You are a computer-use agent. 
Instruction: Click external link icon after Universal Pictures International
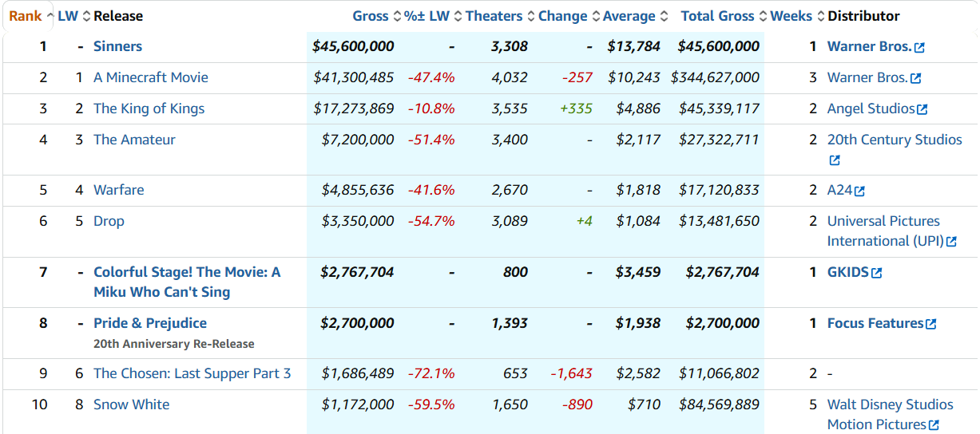pyautogui.click(x=951, y=242)
